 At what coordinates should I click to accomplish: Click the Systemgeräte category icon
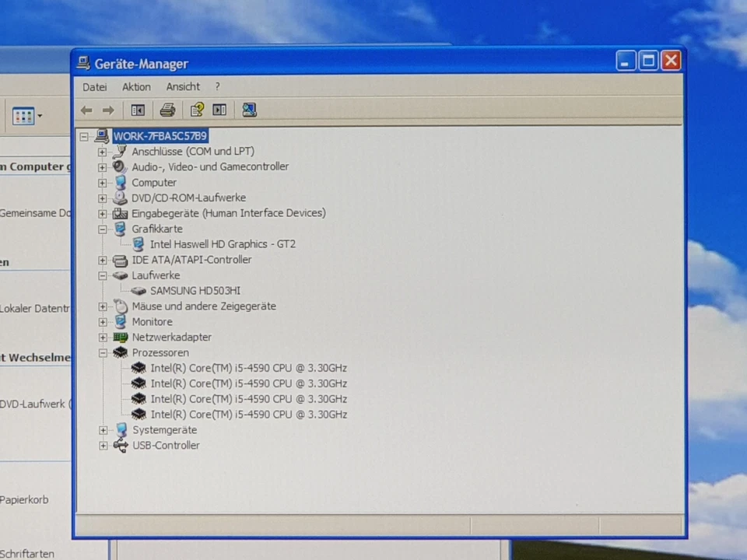pyautogui.click(x=121, y=430)
